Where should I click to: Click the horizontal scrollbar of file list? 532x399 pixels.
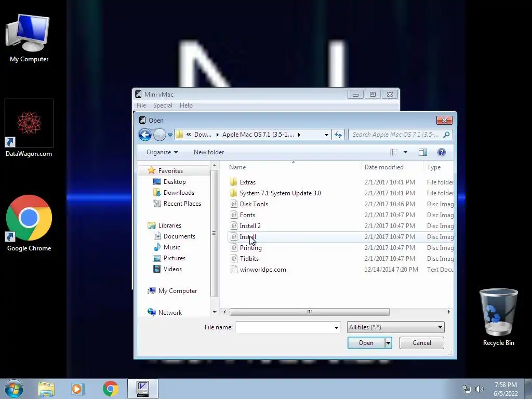click(310, 312)
